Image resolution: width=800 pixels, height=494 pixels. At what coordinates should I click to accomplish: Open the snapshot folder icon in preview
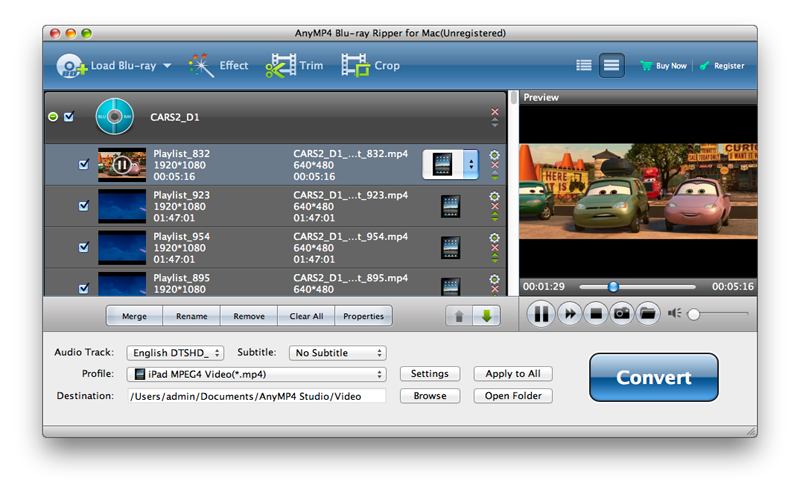[x=647, y=314]
